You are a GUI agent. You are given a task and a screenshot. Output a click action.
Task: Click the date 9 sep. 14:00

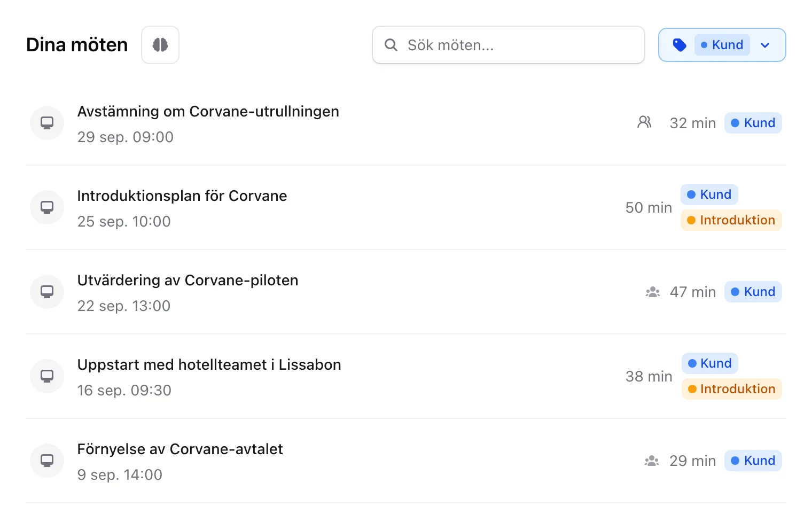pyautogui.click(x=120, y=474)
